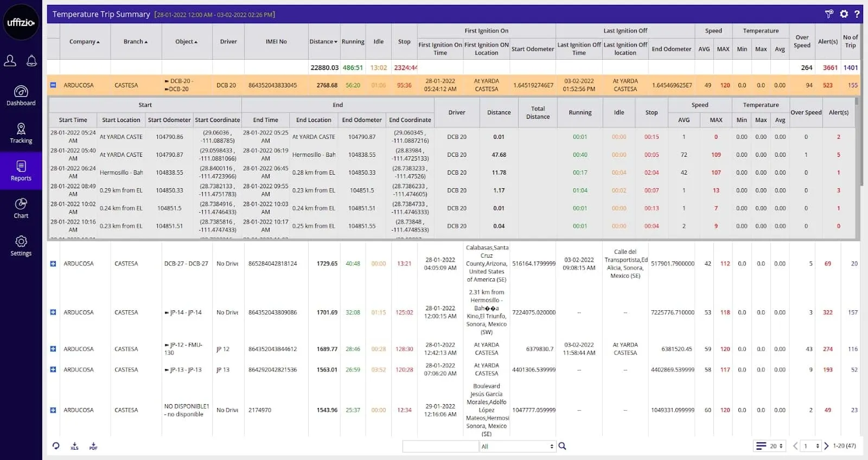Click the search text input field
Image resolution: width=868 pixels, height=460 pixels.
tap(441, 446)
